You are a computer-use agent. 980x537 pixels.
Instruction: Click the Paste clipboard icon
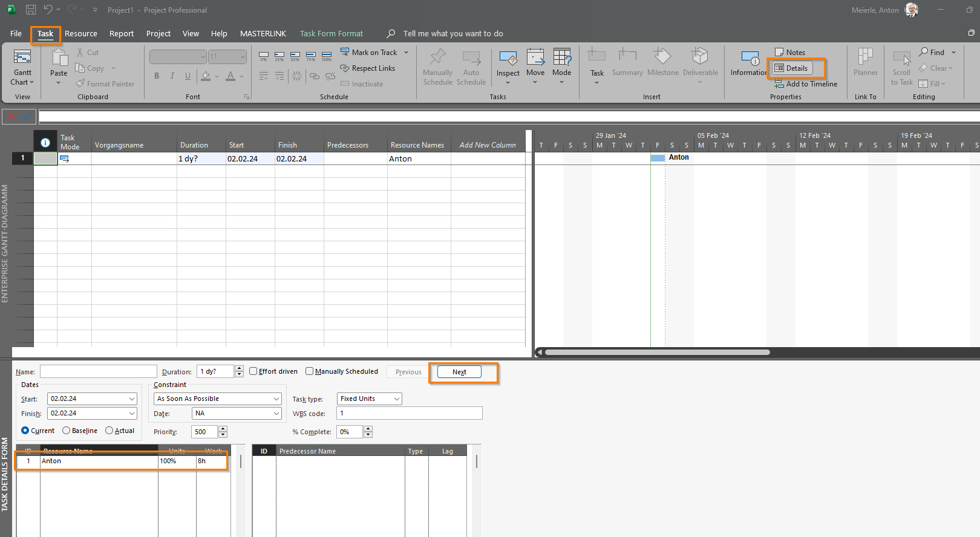tap(59, 58)
